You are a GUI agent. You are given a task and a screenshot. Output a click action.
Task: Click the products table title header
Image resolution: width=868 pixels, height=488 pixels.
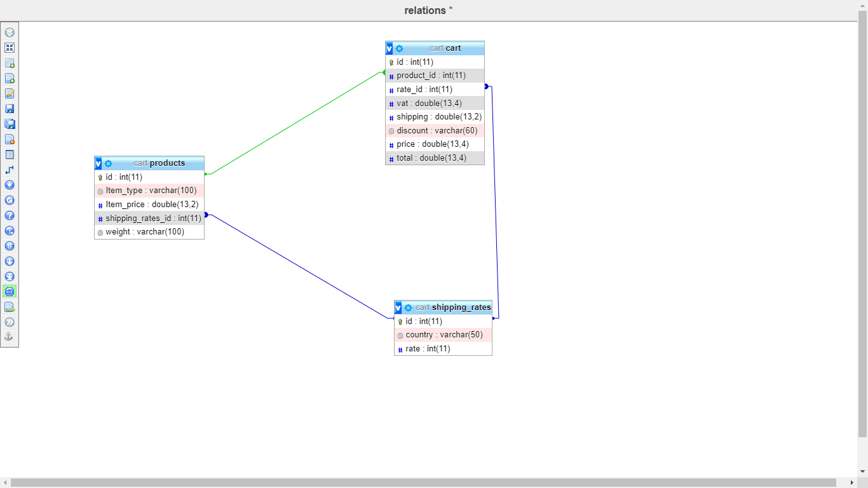tap(159, 163)
